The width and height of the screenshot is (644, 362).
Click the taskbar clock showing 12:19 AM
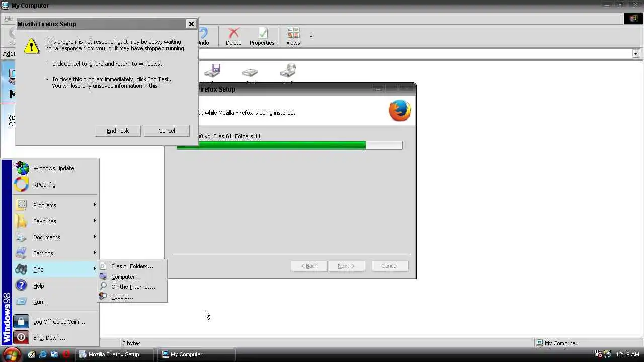tap(627, 354)
